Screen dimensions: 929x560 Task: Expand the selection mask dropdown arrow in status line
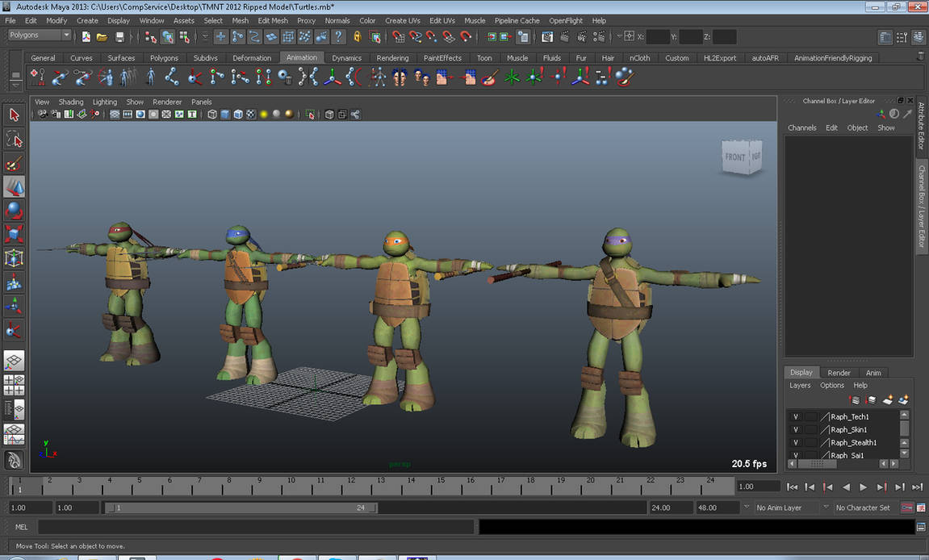coord(205,37)
